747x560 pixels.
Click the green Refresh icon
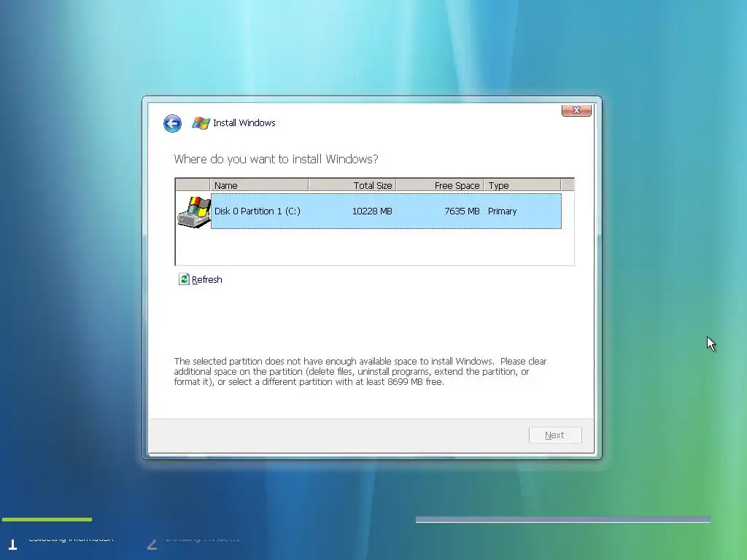point(184,279)
